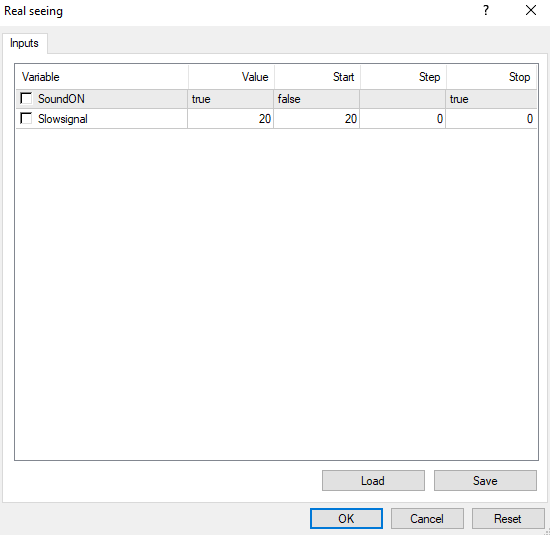Click the Cancel button
Image resolution: width=550 pixels, height=535 pixels.
(427, 519)
